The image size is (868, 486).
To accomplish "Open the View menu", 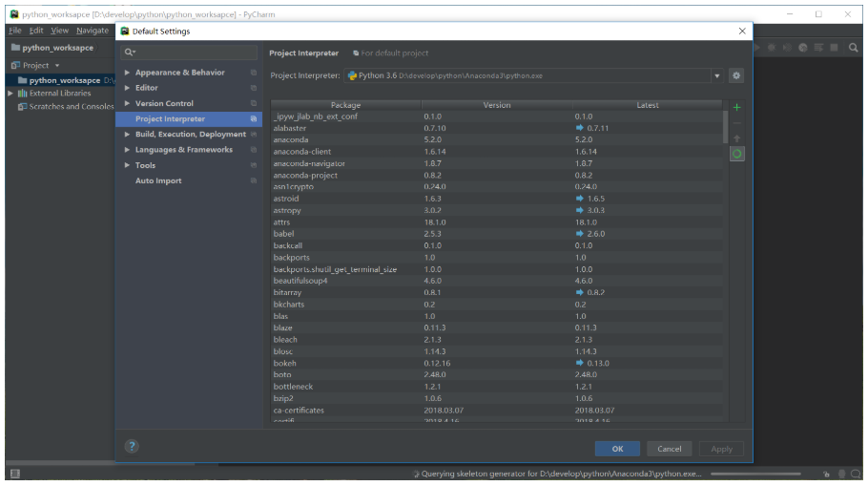I will tap(60, 31).
